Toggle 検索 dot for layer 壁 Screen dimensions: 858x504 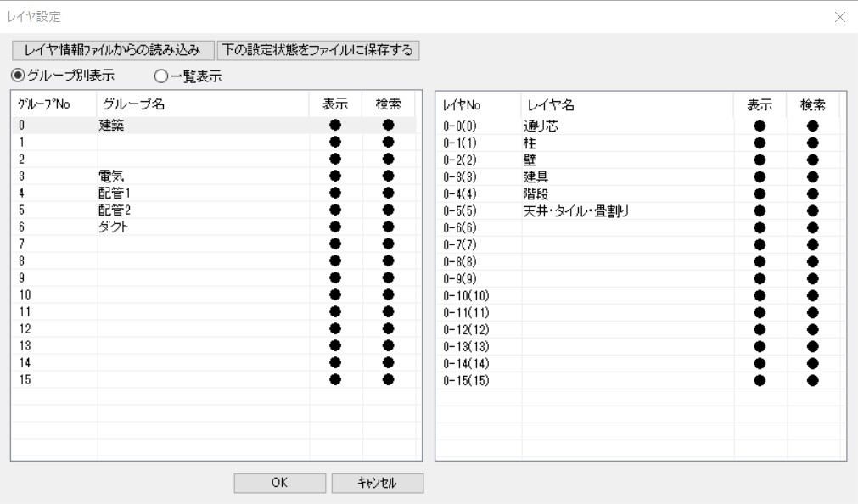[x=812, y=160]
